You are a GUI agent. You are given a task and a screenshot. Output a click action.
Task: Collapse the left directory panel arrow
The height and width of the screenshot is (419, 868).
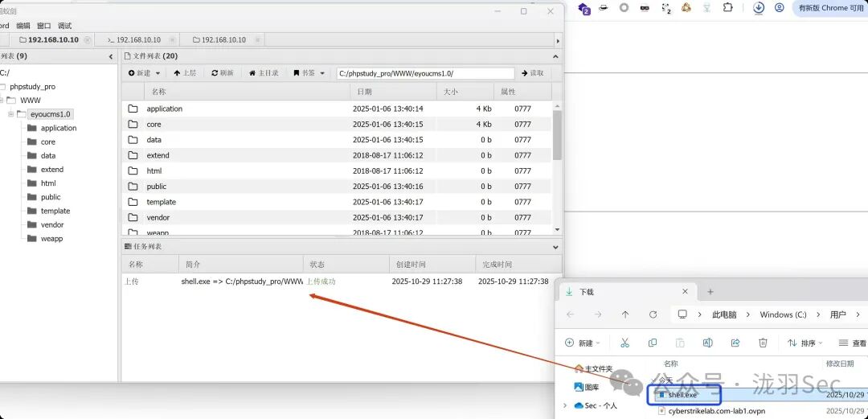tap(110, 56)
